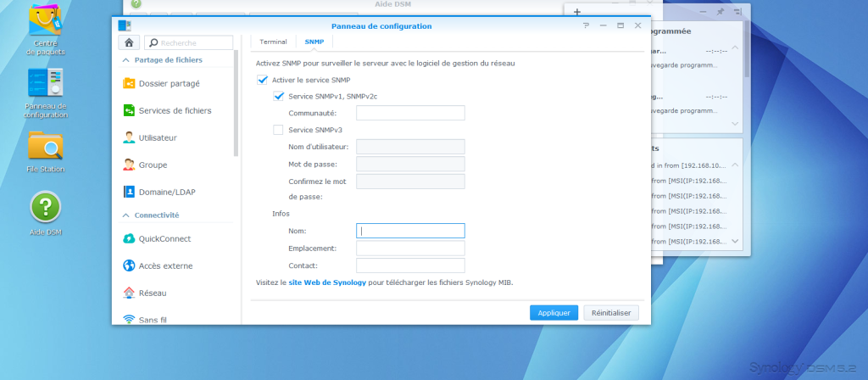Click the Infos section label
The image size is (868, 380).
tap(281, 213)
